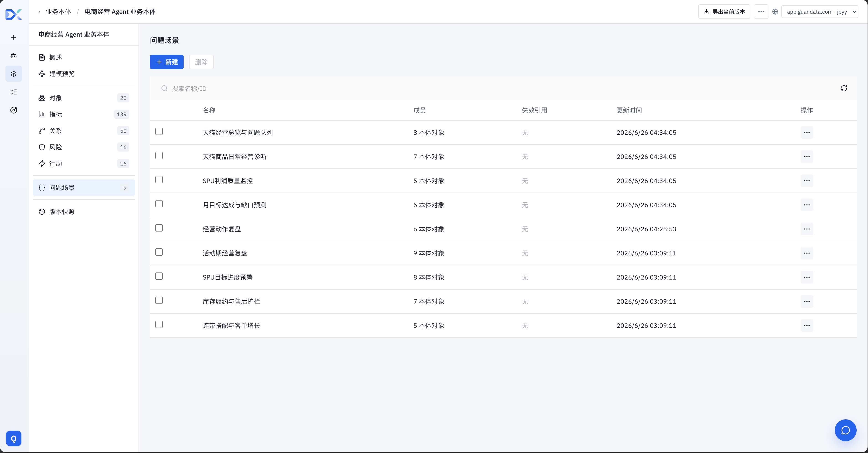This screenshot has height=453, width=868.
Task: Click 导出当前版本 button
Action: 724,12
